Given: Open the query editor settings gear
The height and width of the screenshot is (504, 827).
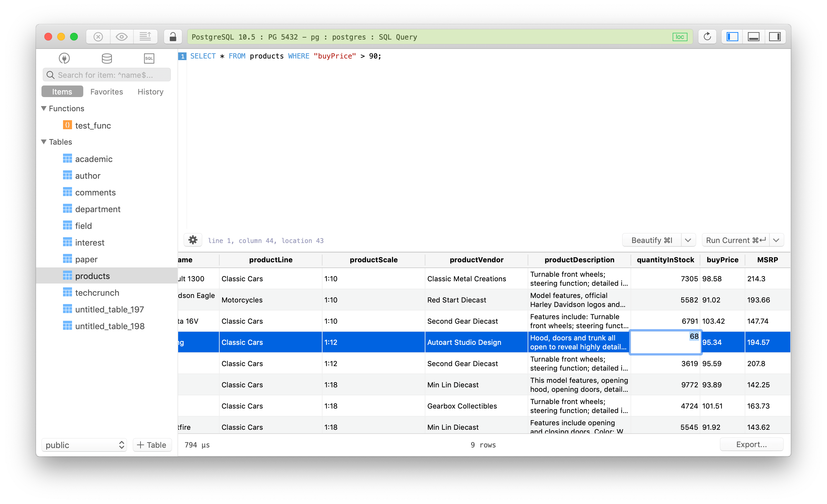Looking at the screenshot, I should point(193,240).
